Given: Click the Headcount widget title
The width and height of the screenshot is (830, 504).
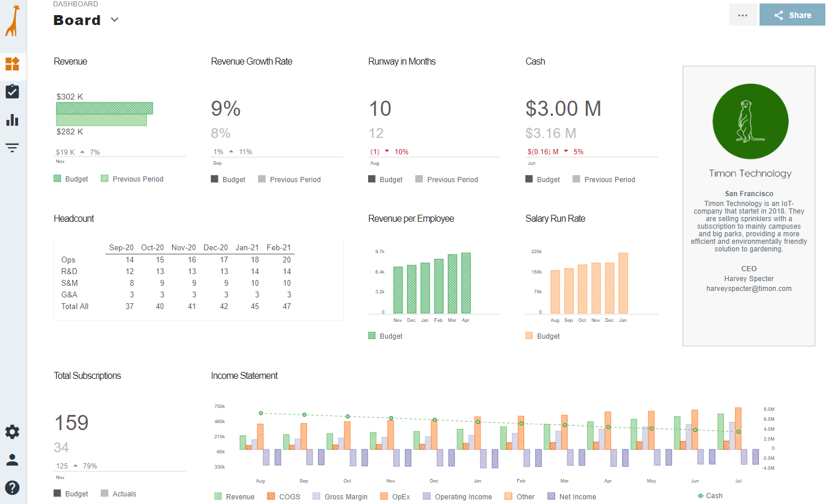Looking at the screenshot, I should tap(74, 219).
